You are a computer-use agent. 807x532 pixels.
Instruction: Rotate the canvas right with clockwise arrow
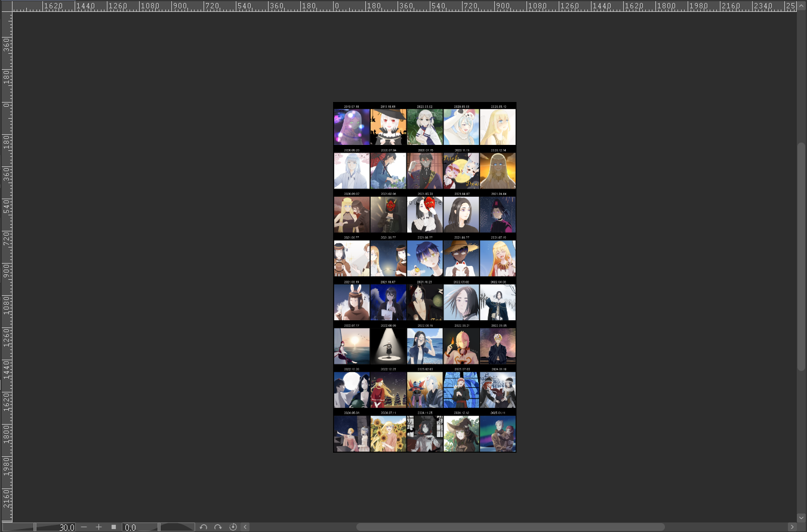pos(218,527)
